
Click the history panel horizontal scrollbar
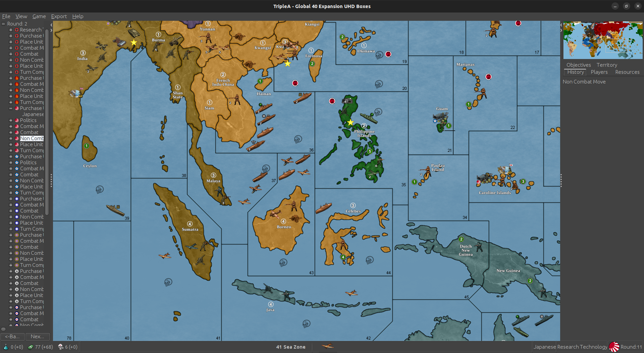click(3, 329)
